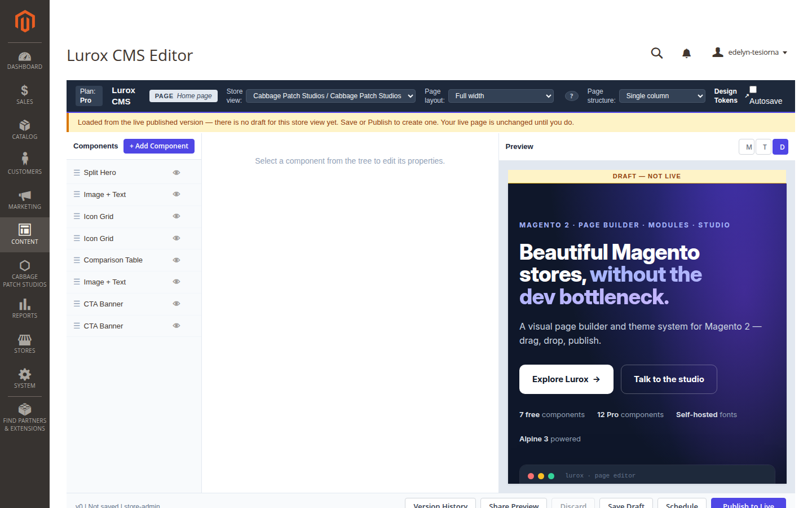Click the search magnifier icon

point(657,53)
